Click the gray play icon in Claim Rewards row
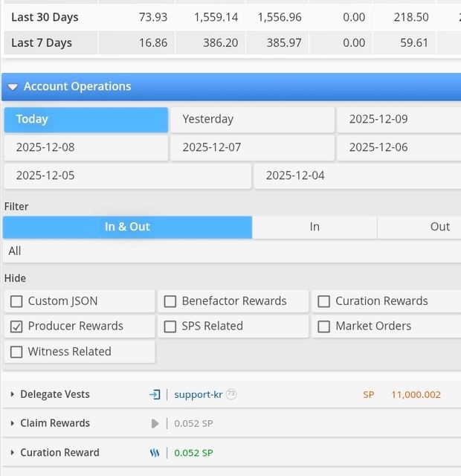 tap(155, 423)
